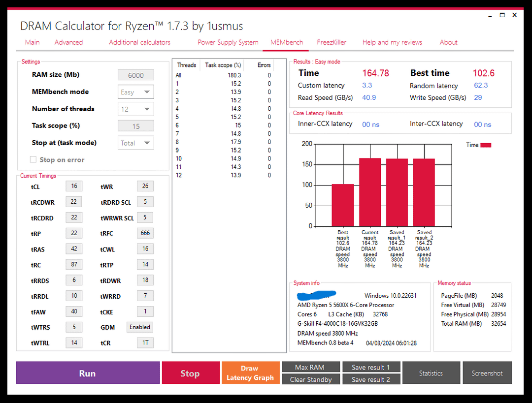Expand the Number of threads dropdown

pos(136,109)
